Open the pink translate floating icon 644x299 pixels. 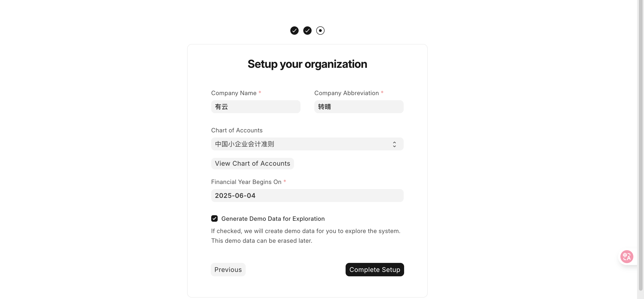pos(626,256)
